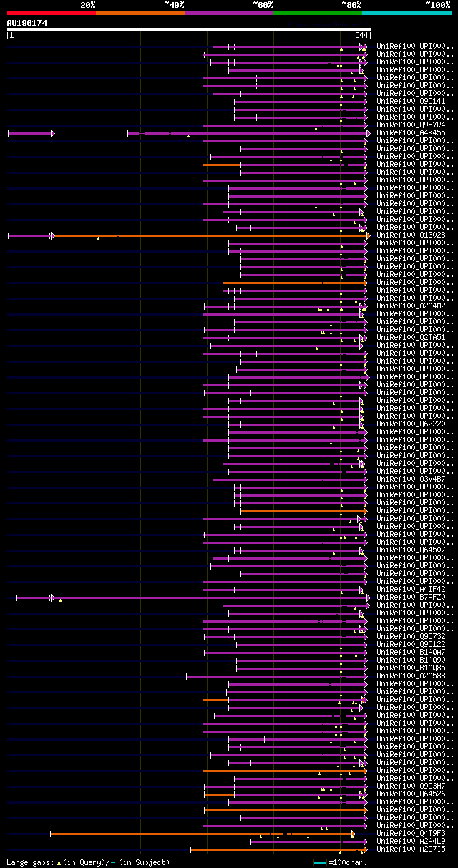Open the UniRef100_B1AQ90 hit link
Screen dimensions: 458x868
[x=411, y=660]
